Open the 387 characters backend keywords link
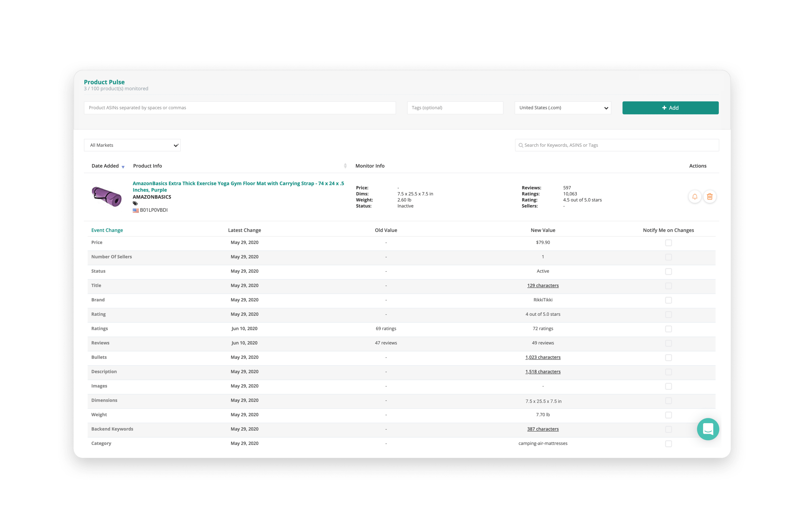The image size is (804, 532). 542,429
